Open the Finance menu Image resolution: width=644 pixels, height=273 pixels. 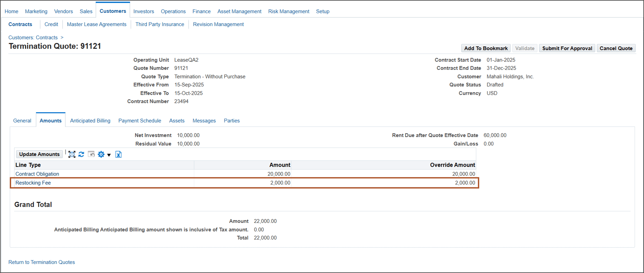pyautogui.click(x=201, y=11)
